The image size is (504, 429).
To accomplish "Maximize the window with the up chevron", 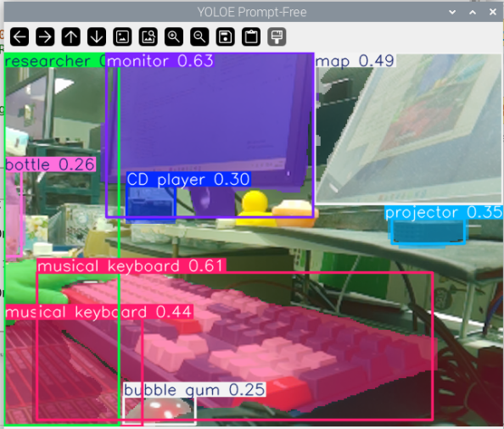I will pos(473,12).
